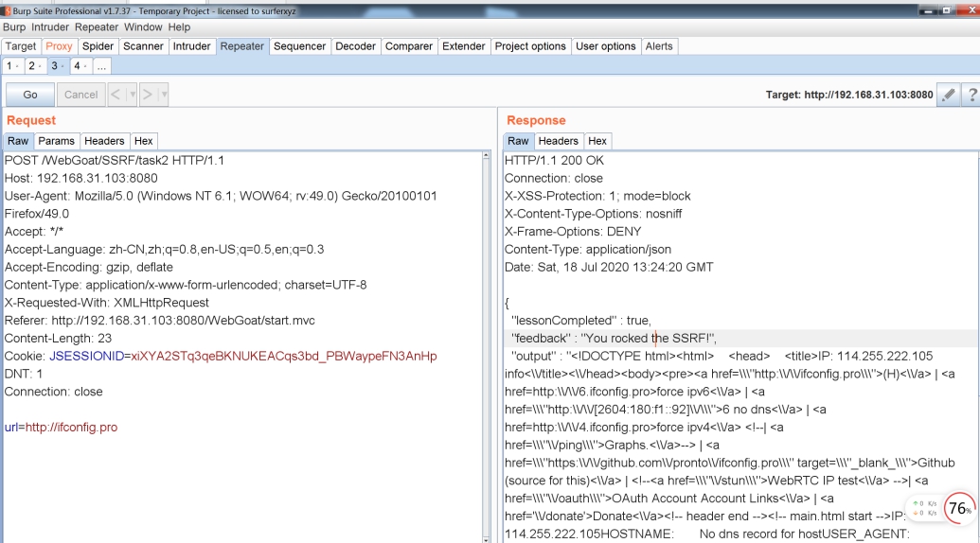Viewport: 980px width, 543px height.
Task: Switch to the Spider tab
Action: pyautogui.click(x=98, y=46)
